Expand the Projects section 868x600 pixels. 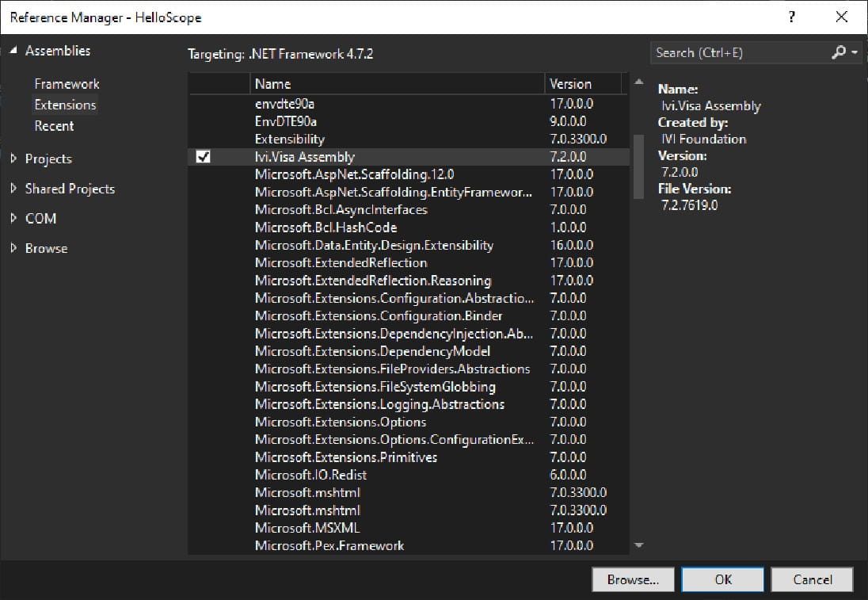point(13,159)
